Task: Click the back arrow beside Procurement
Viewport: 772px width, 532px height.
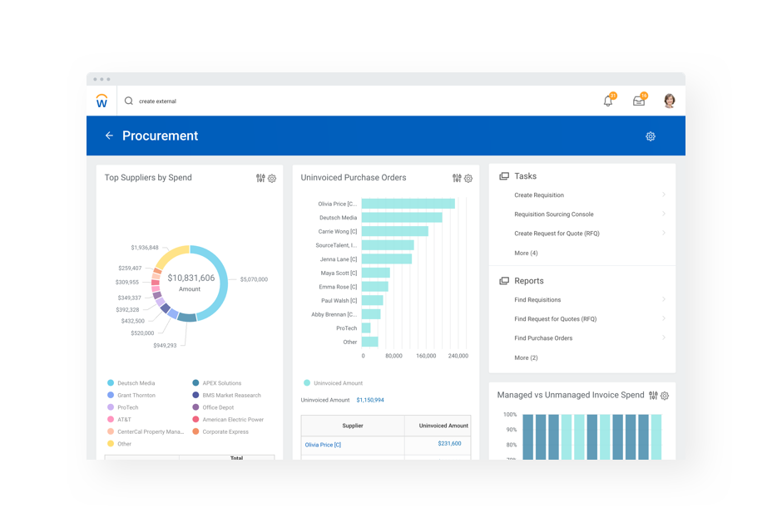Action: coord(109,135)
